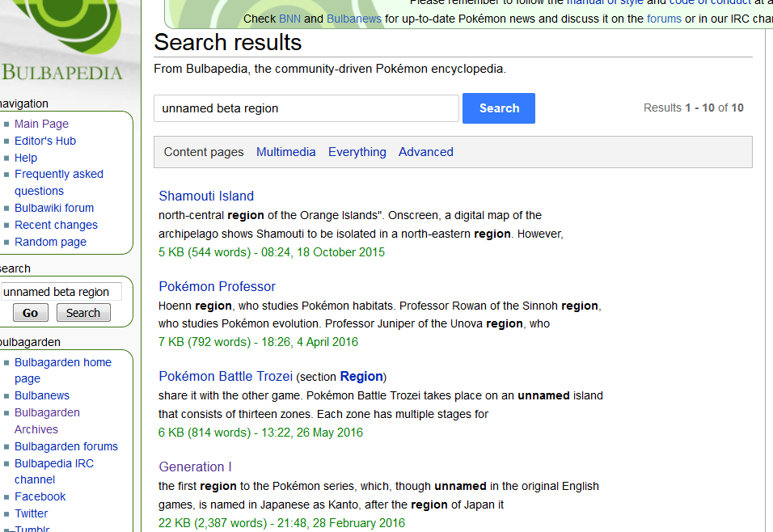The image size is (773, 532).
Task: Open the Pokémon Professor result
Action: click(217, 286)
